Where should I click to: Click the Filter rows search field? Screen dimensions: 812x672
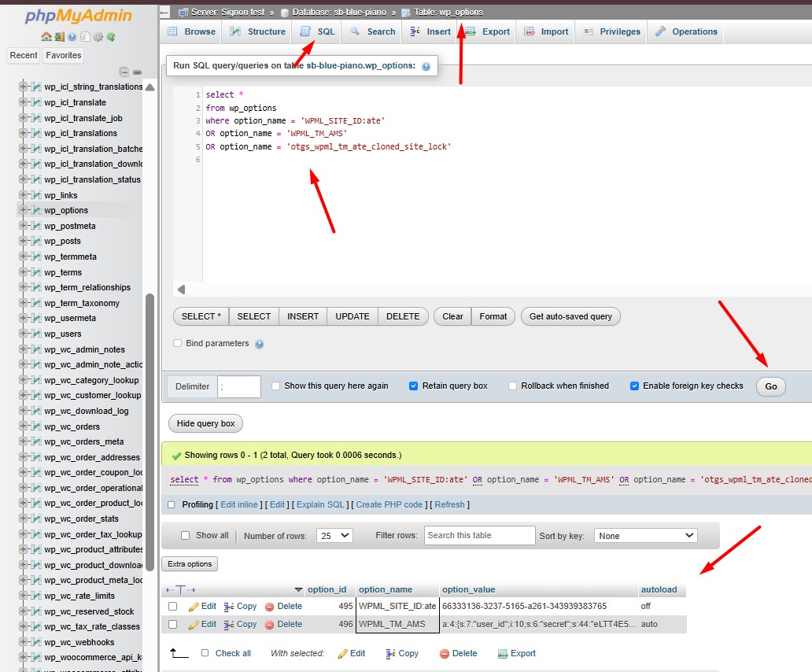tap(479, 535)
